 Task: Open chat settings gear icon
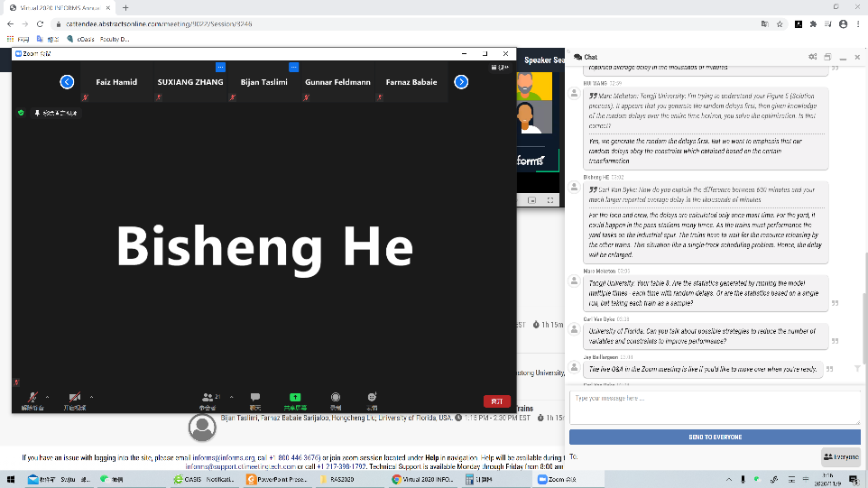[x=812, y=57]
